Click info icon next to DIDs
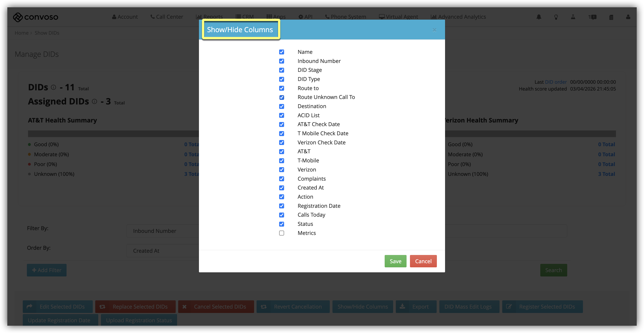 pos(53,87)
